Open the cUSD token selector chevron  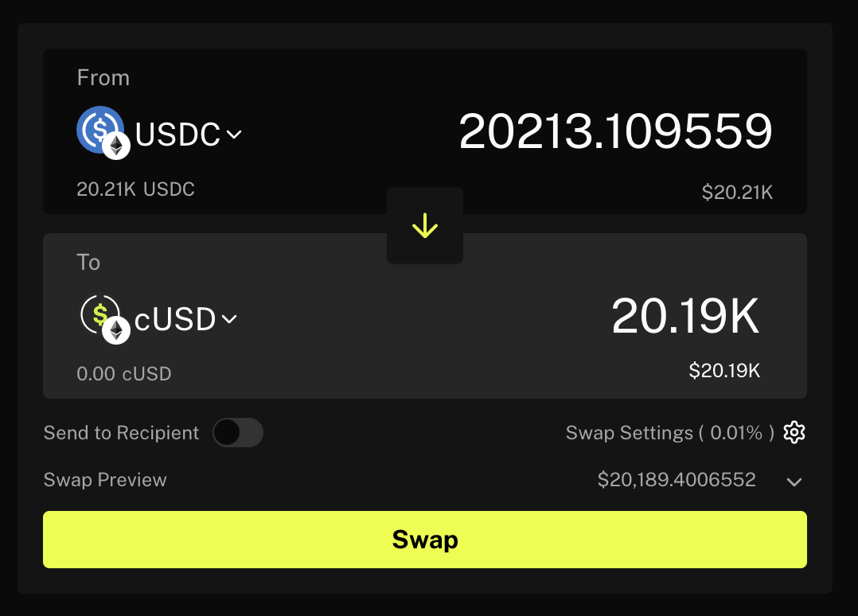click(229, 320)
